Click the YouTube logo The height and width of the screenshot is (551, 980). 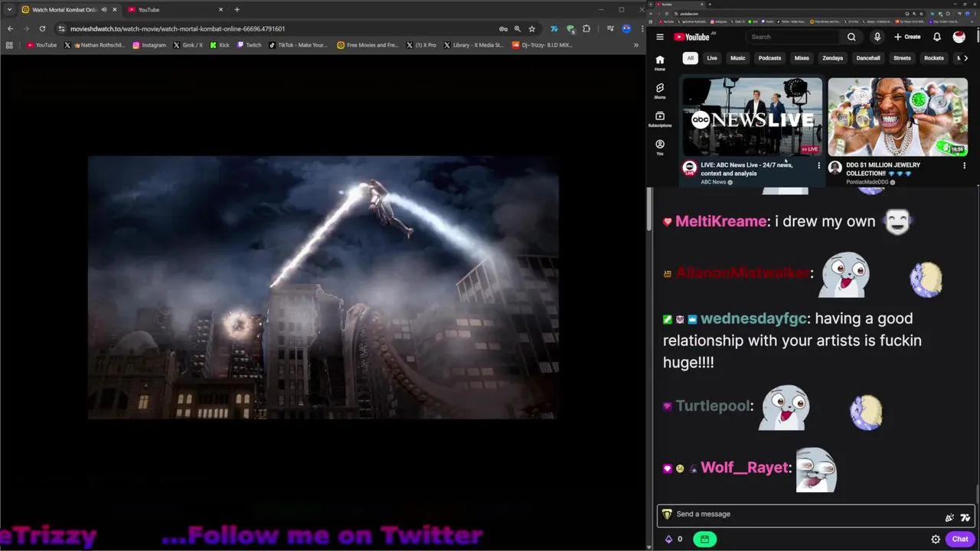[x=691, y=37]
